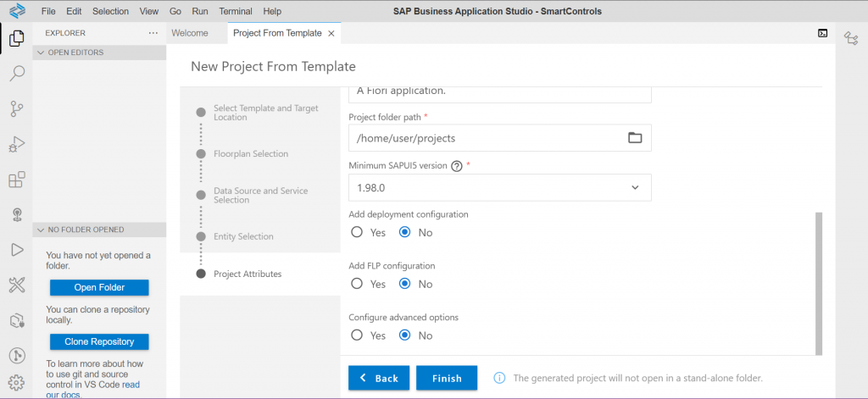This screenshot has width=868, height=399.
Task: Select No for Configure advanced options
Action: coord(405,335)
